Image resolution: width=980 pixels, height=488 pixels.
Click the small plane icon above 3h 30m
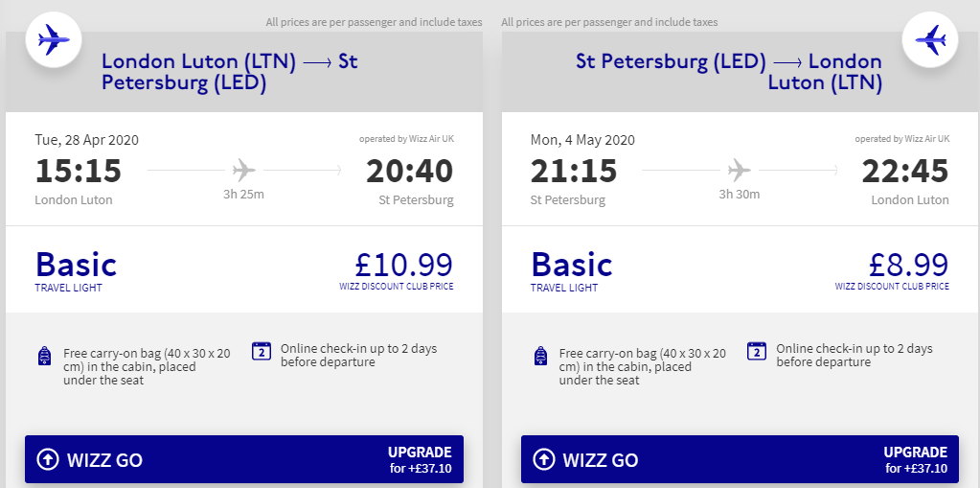pyautogui.click(x=740, y=171)
